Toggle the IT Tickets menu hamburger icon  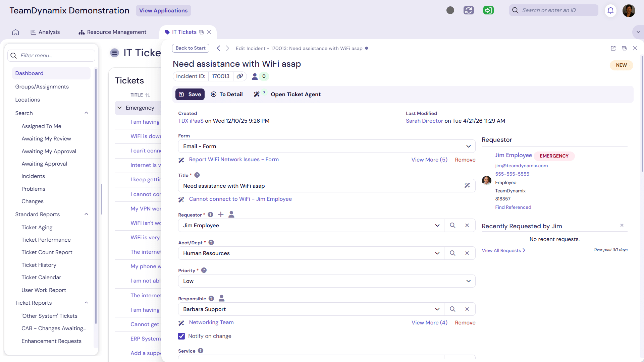pyautogui.click(x=115, y=53)
